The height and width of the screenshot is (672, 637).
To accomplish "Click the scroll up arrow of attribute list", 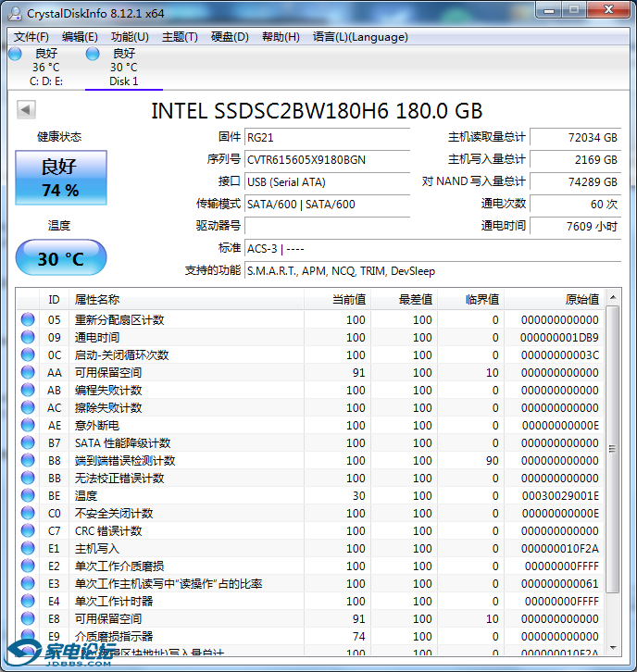I will coord(613,297).
